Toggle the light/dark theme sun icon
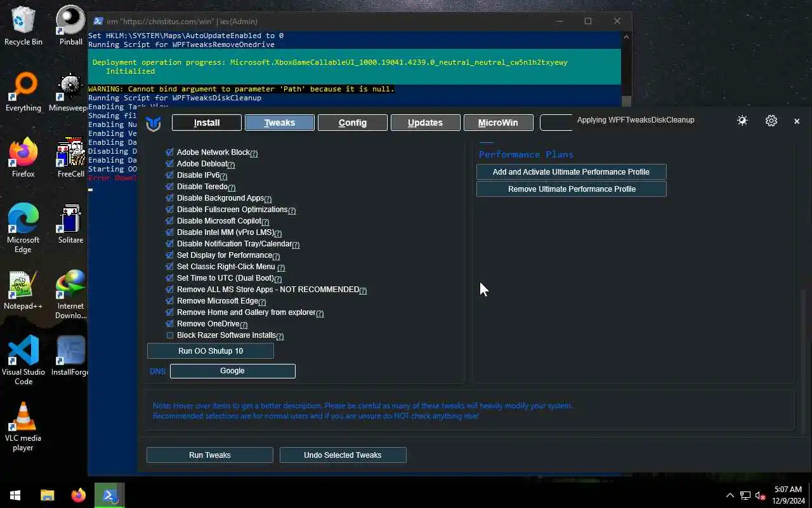 742,121
